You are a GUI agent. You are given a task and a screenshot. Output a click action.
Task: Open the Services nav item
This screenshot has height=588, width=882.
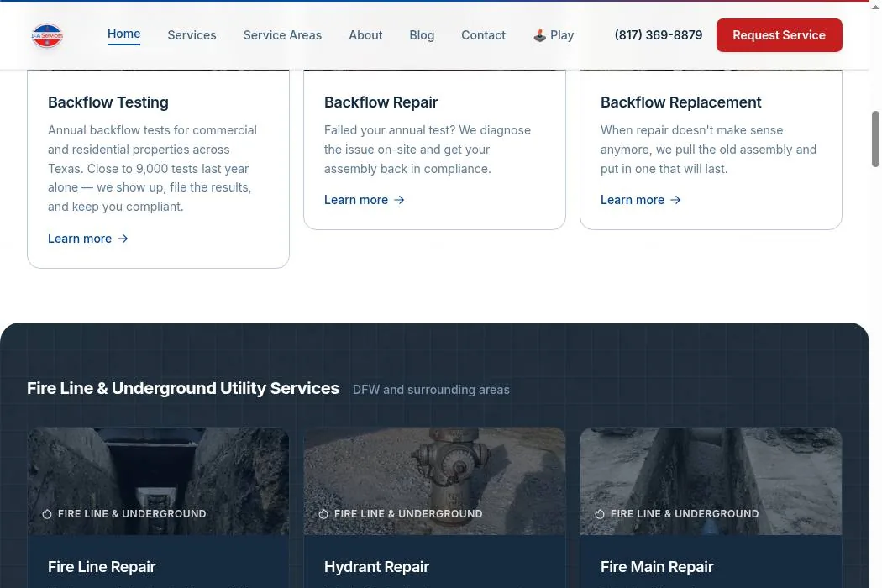[x=192, y=35]
